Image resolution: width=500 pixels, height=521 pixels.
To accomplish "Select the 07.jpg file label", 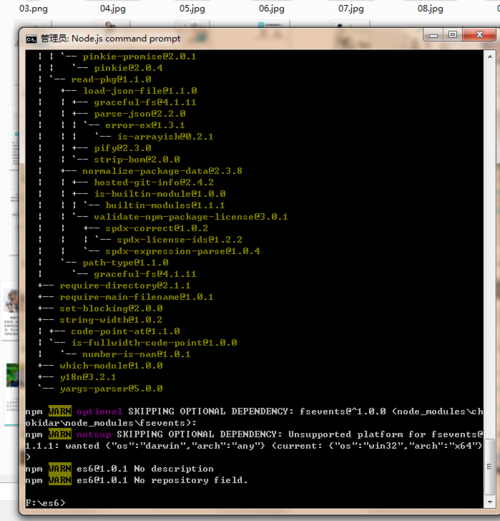I will (351, 8).
